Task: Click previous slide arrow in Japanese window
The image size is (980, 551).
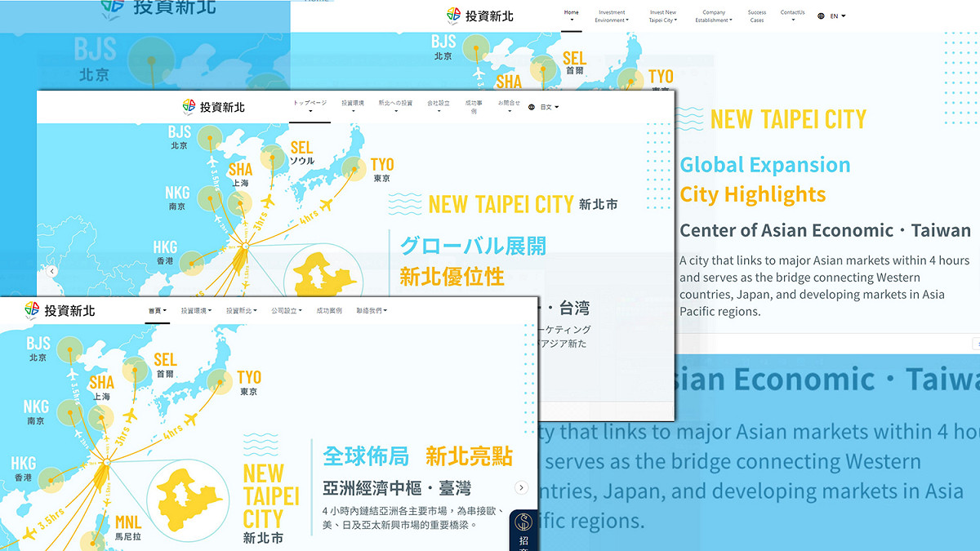Action: click(52, 271)
